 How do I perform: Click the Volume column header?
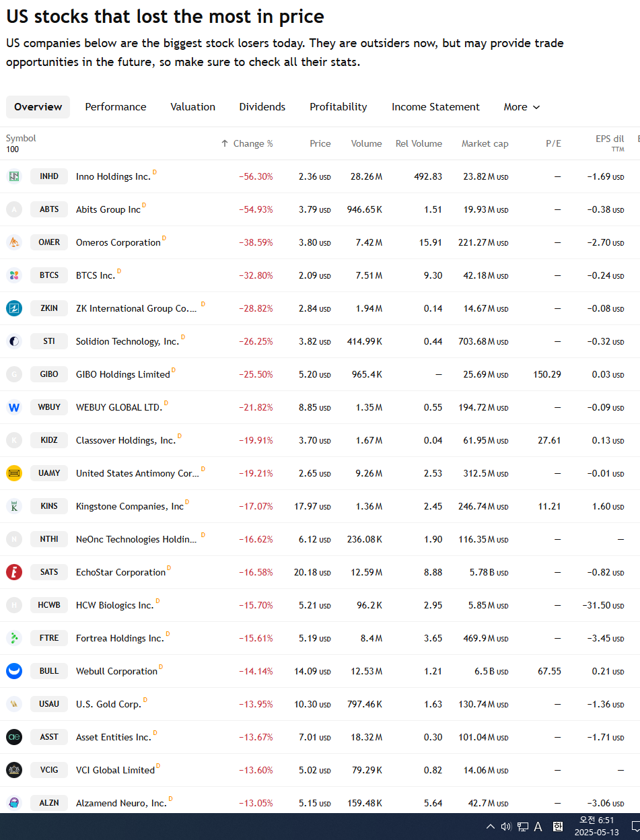coord(367,143)
